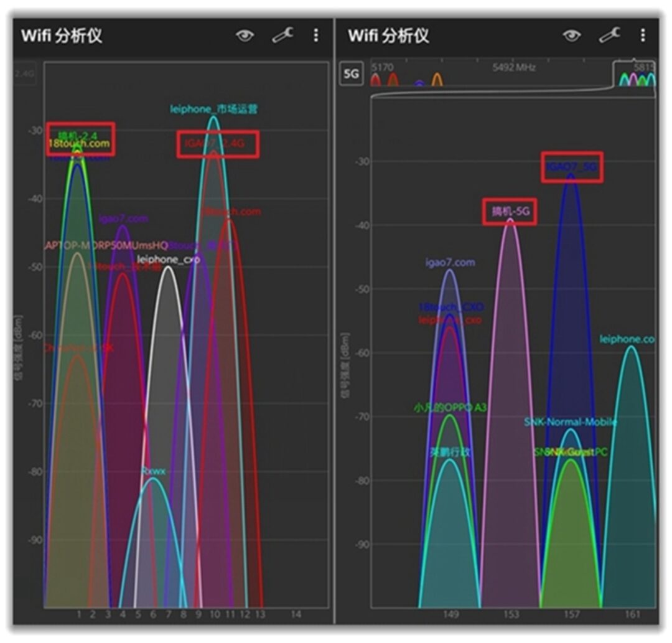Click the red mini signal peaks near 5170

click(385, 80)
